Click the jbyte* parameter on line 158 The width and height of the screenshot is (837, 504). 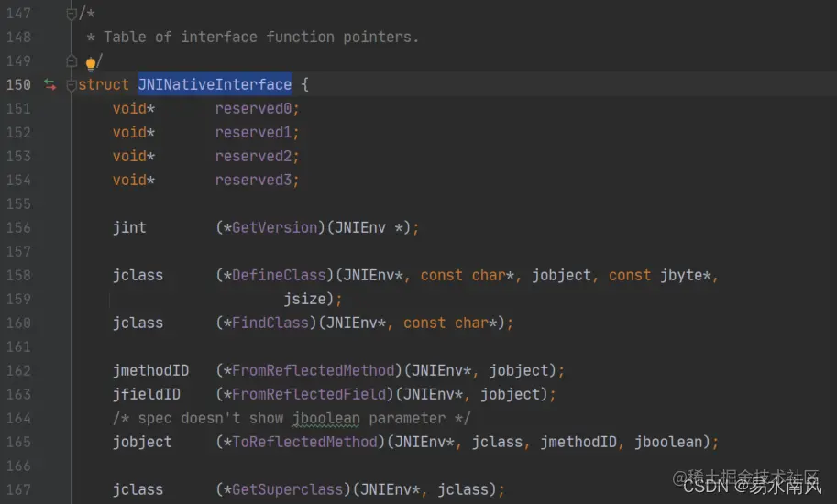pyautogui.click(x=686, y=275)
